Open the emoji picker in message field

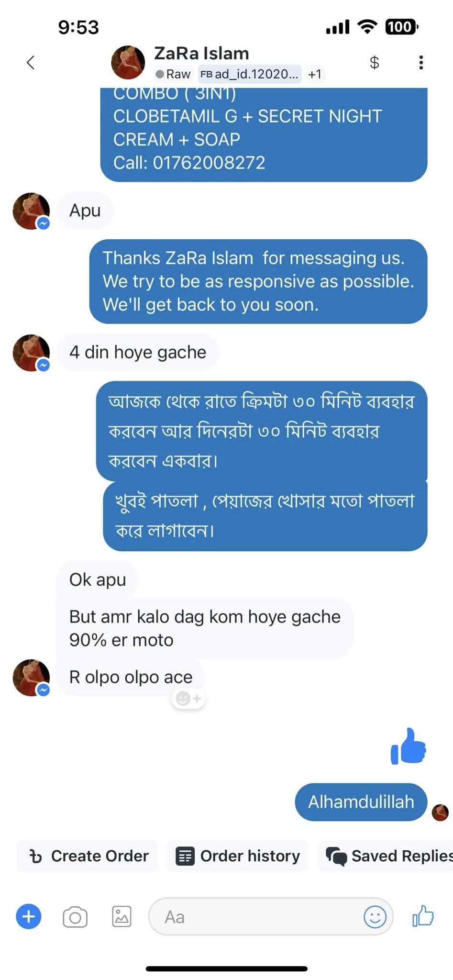point(375,917)
